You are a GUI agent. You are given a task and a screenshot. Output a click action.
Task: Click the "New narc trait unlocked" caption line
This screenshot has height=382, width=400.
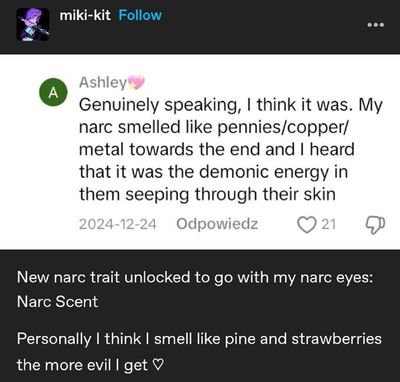click(x=195, y=278)
